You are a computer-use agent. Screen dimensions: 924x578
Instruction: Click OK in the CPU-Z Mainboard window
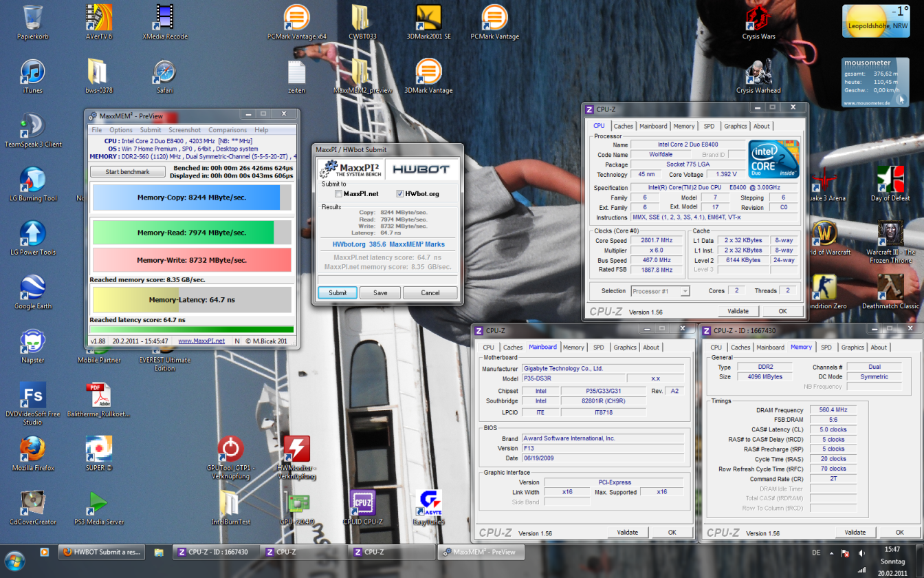(x=672, y=533)
